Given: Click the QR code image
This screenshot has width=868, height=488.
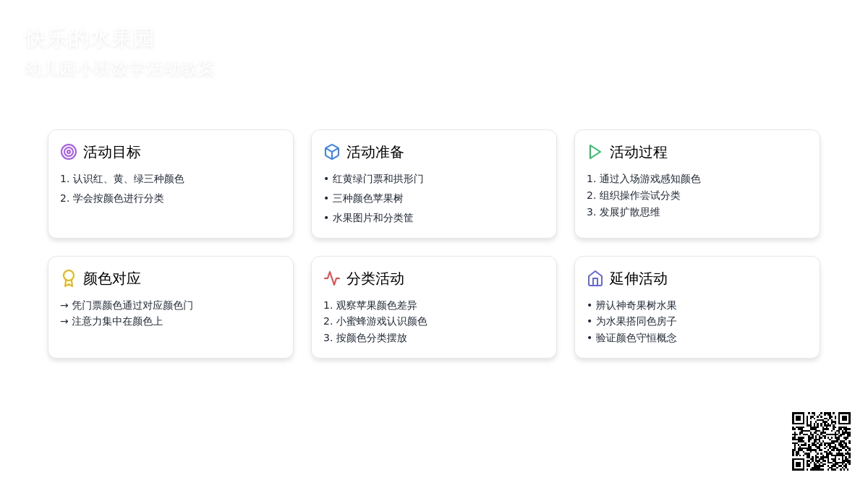Looking at the screenshot, I should click(821, 441).
